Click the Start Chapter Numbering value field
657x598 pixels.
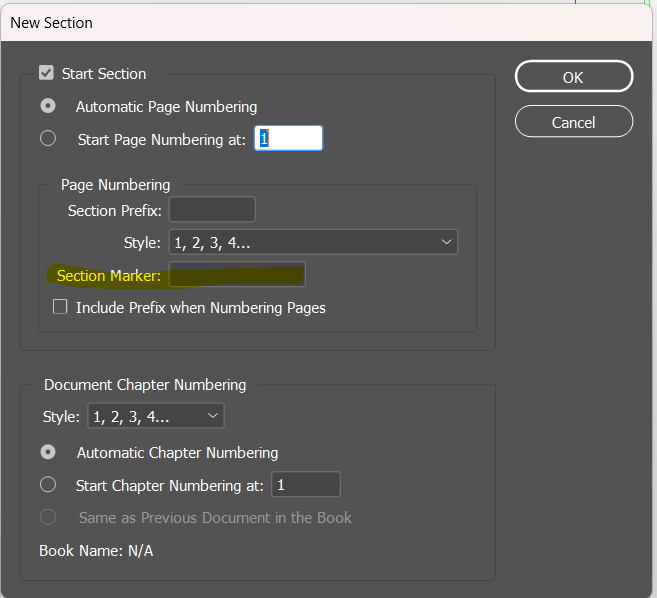[306, 484]
